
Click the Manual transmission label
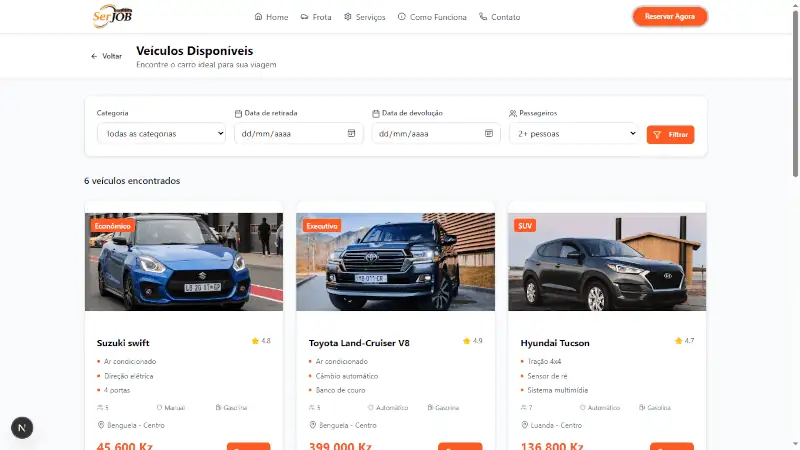[174, 408]
